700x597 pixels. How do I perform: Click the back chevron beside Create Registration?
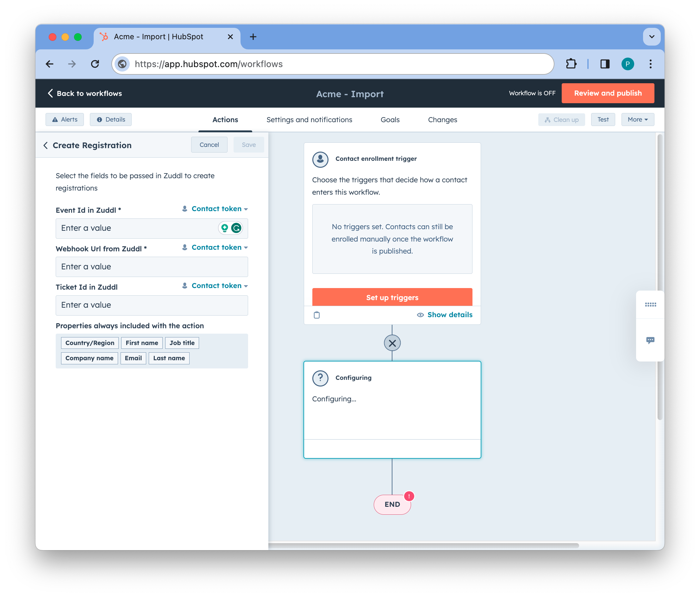pos(46,145)
